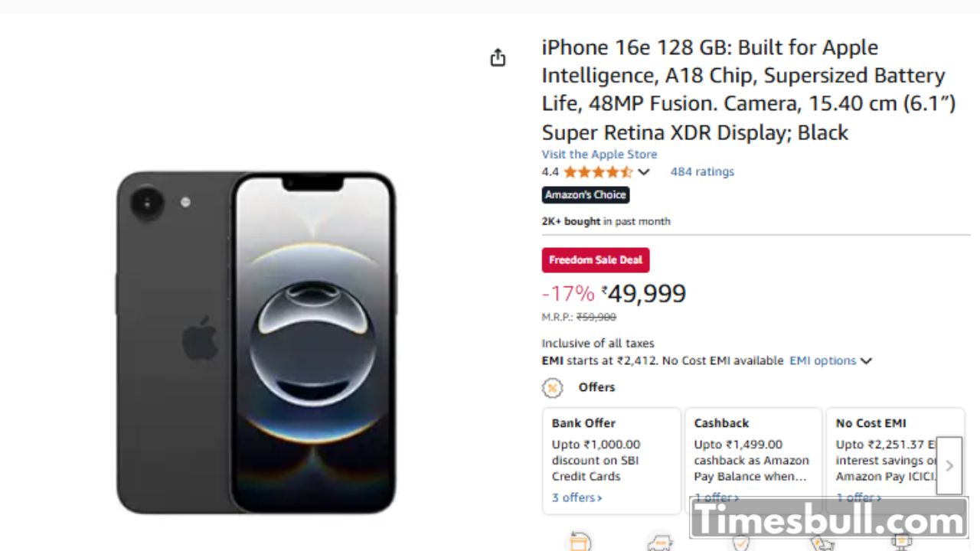Click the Freedom Sale Deal badge
The image size is (980, 551).
pos(596,260)
